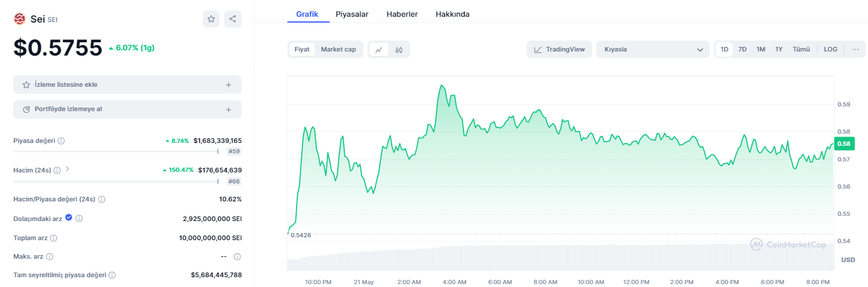This screenshot has width=868, height=287.
Task: Click the star favorite icon next to Sei
Action: (x=211, y=19)
